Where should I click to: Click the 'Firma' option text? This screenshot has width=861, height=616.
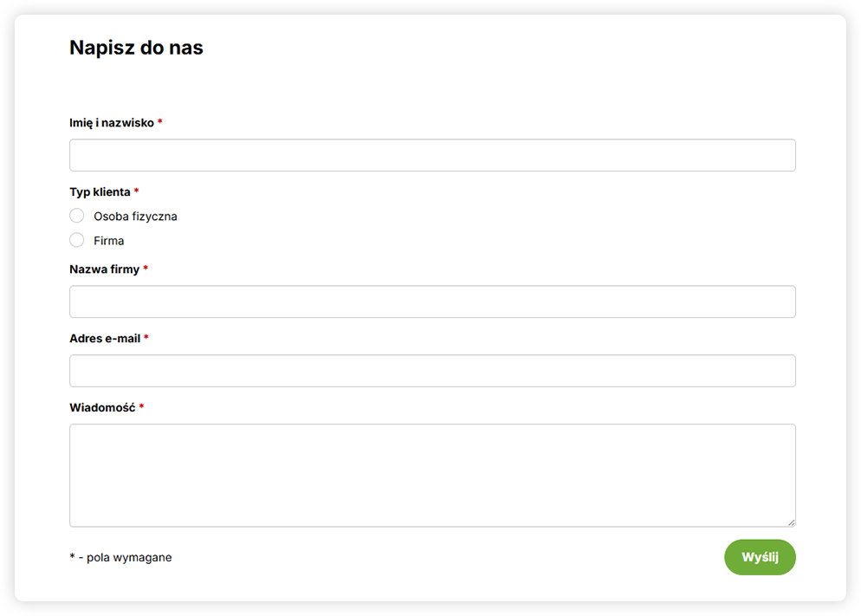pos(109,241)
